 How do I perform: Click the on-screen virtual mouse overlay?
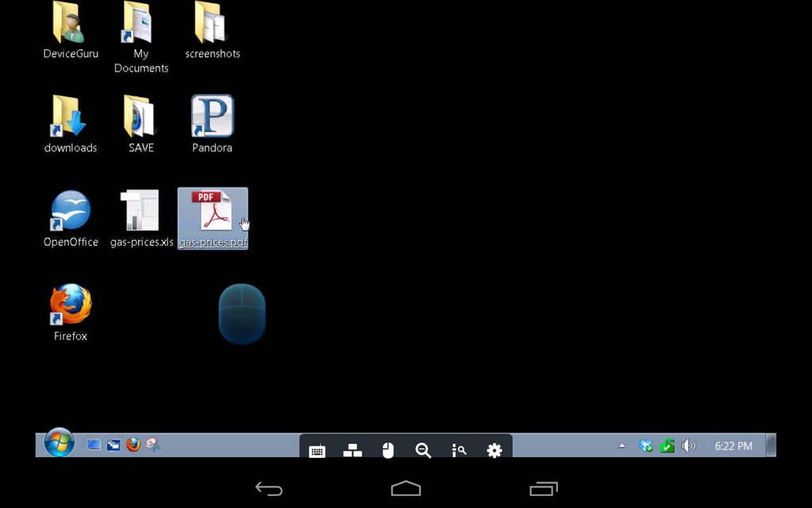coord(242,314)
